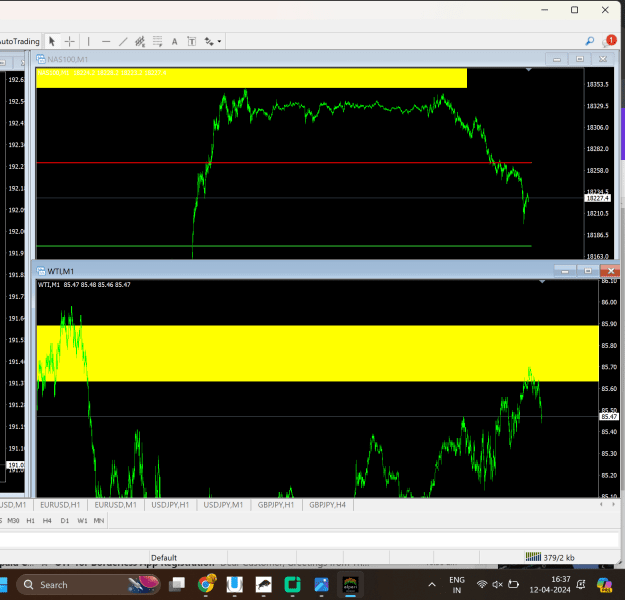Image resolution: width=625 pixels, height=600 pixels.
Task: Open the notifications icon with red badge
Action: (610, 41)
